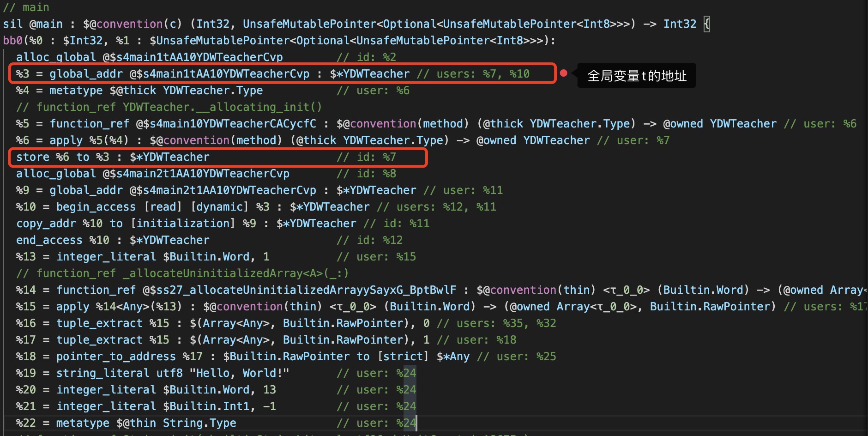868x436 pixels.
Task: Click '%17 = tuple_extract %15' line
Action: [266, 340]
